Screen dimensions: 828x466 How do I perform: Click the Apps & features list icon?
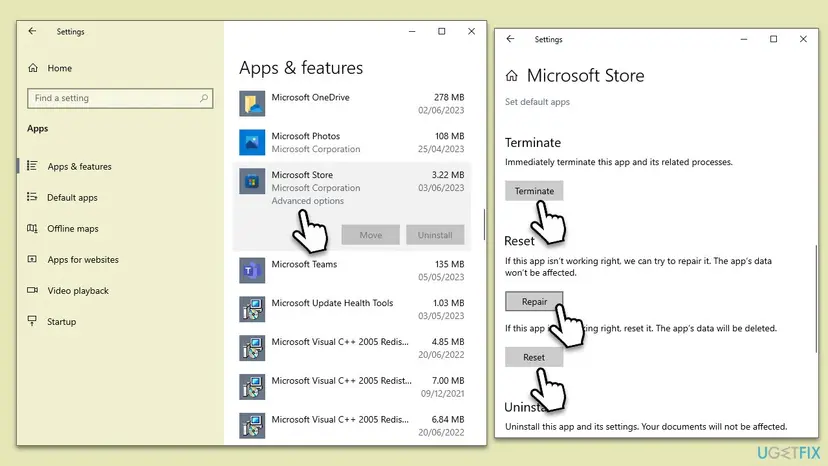(32, 166)
